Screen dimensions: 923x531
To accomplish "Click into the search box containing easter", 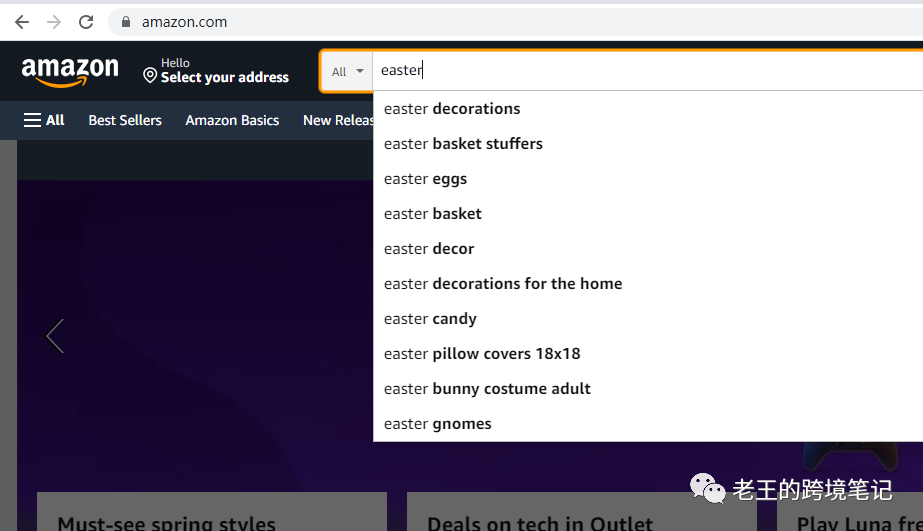I will (x=648, y=71).
